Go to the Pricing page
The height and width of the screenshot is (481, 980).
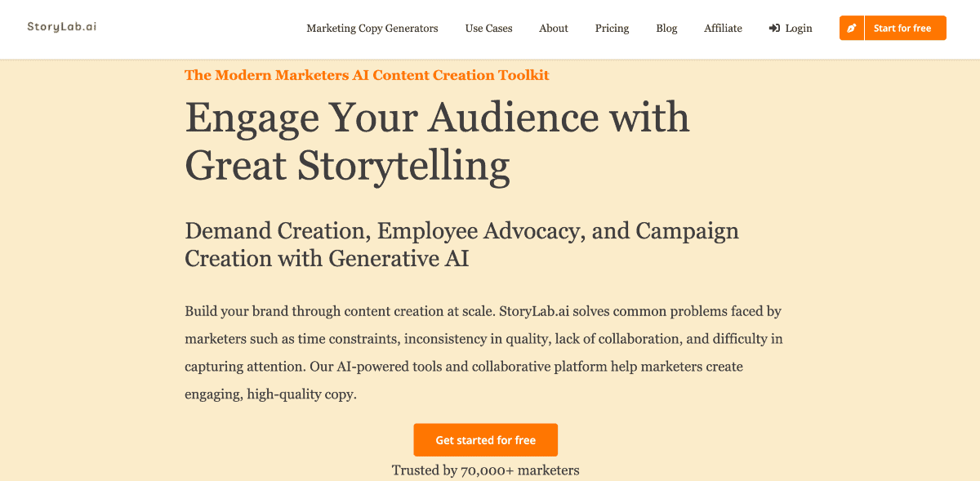(x=612, y=29)
